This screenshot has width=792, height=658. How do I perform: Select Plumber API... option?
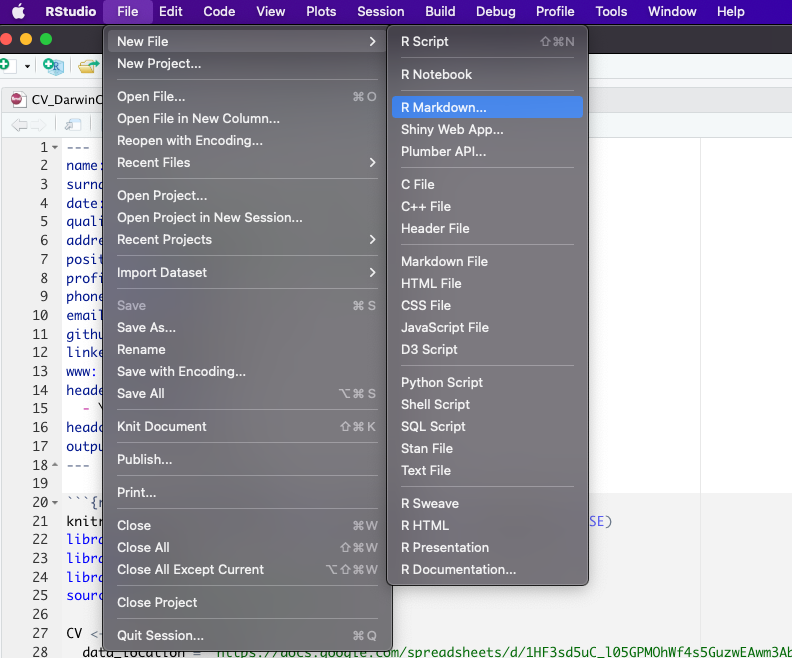(x=487, y=151)
